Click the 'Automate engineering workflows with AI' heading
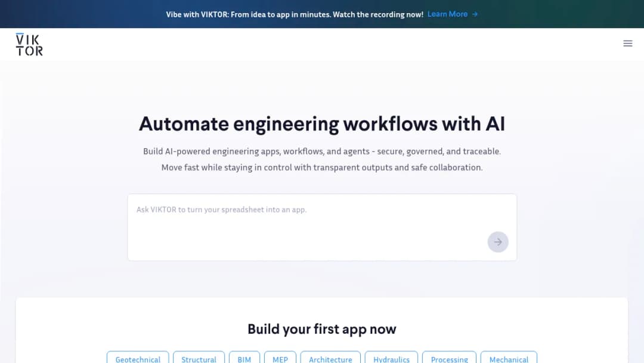The height and width of the screenshot is (363, 644). point(322,124)
